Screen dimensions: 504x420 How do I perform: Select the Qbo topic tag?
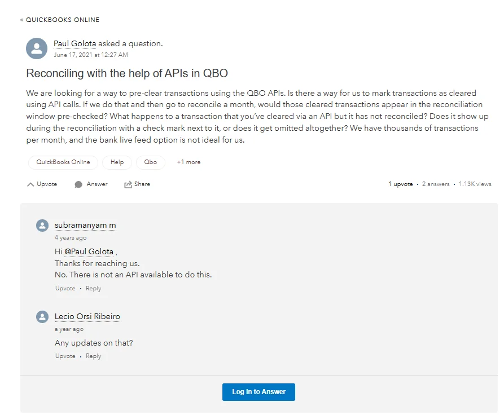click(x=151, y=162)
